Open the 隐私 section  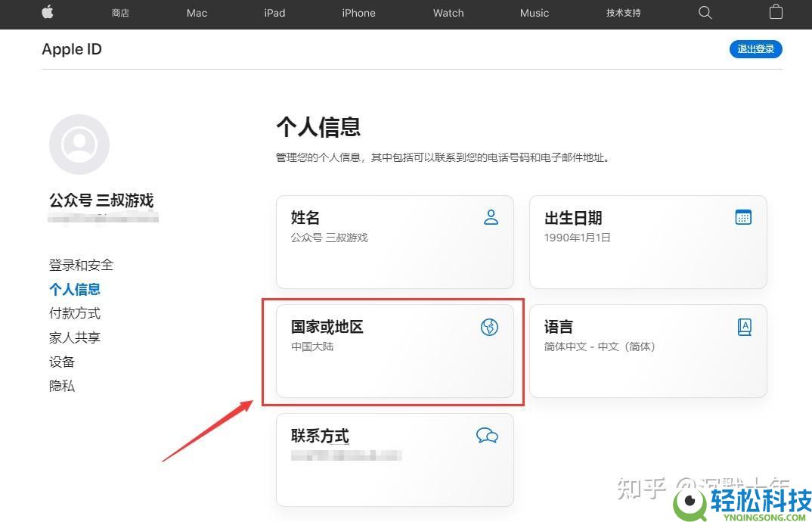62,385
